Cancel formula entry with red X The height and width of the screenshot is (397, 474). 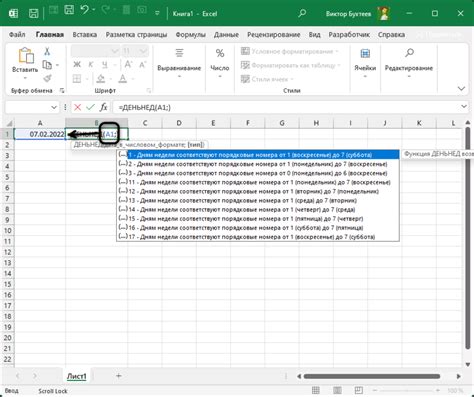(x=78, y=107)
